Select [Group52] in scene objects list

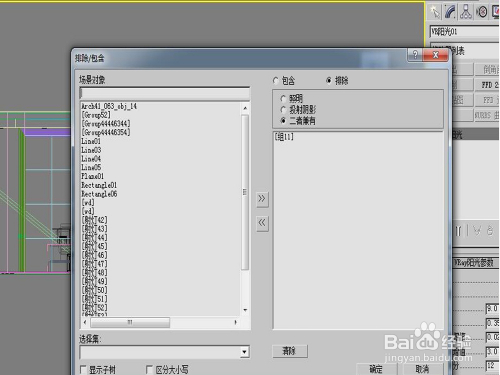(x=96, y=115)
